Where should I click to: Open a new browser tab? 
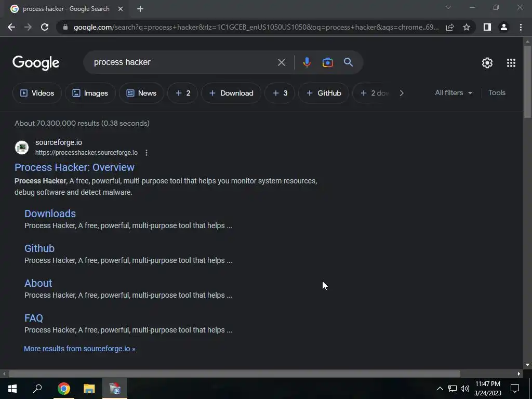click(x=140, y=9)
